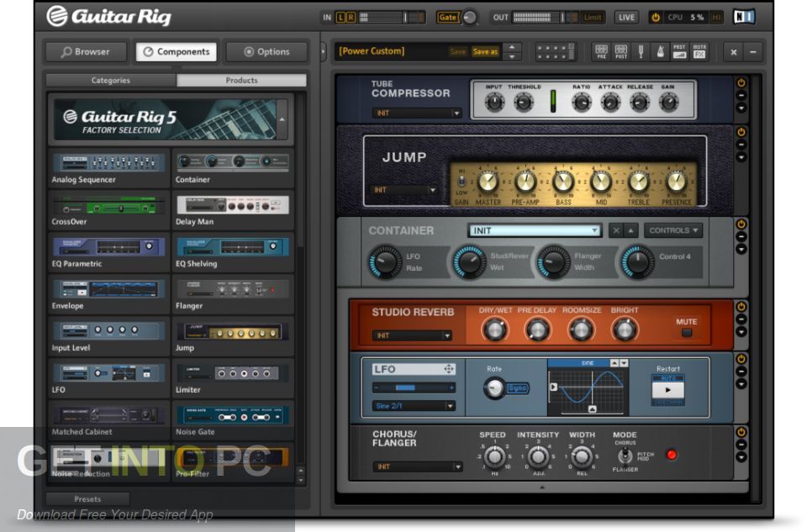807x532 pixels.
Task: Open the Tapedeck Pre panel
Action: tap(600, 51)
